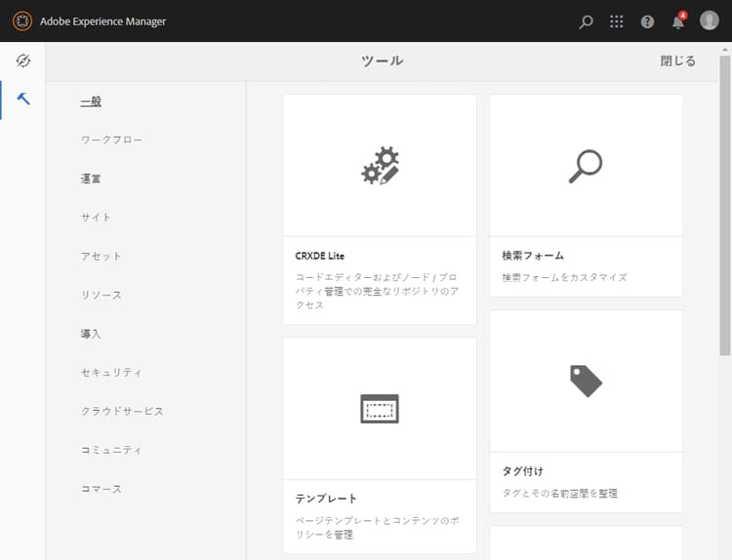The image size is (732, 560).
Task: Click the 閉じる button
Action: click(x=677, y=60)
